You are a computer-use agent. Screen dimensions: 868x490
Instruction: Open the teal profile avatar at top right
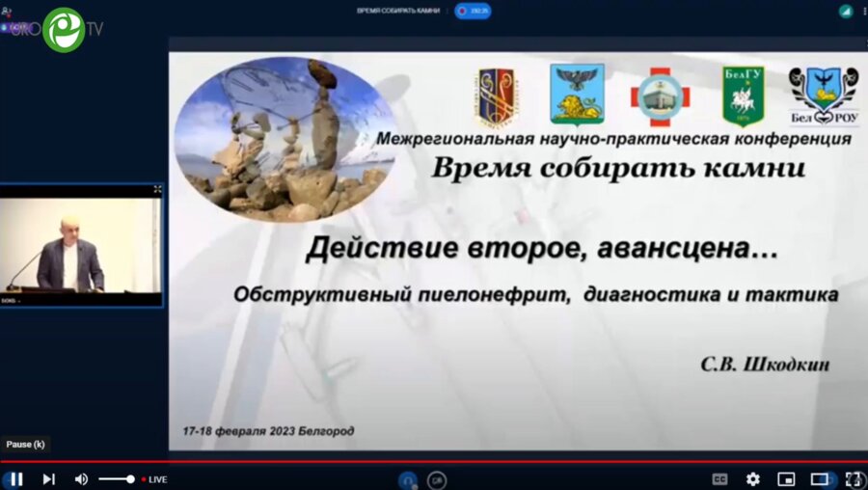pyautogui.click(x=845, y=11)
